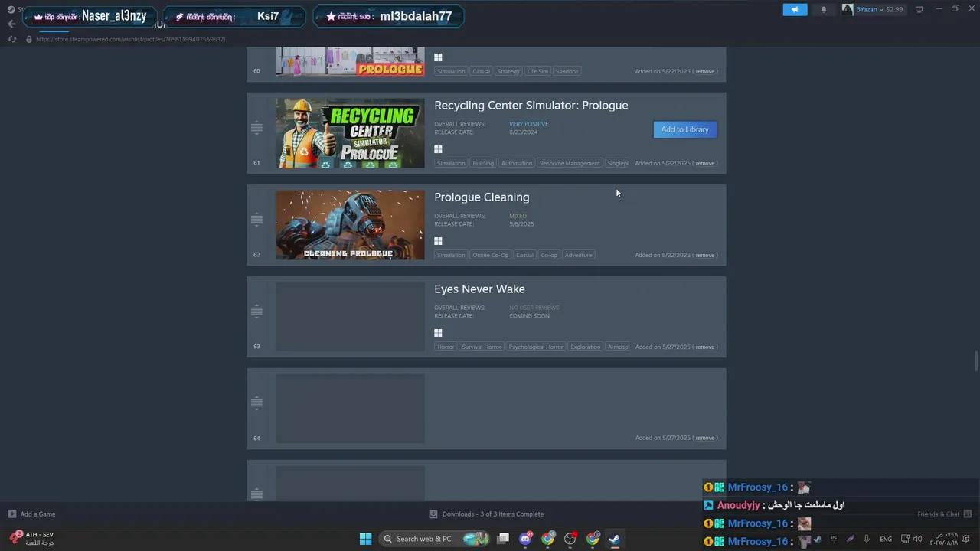Click the page vertical scrollbar thumb
This screenshot has height=551, width=980.
pos(976,360)
